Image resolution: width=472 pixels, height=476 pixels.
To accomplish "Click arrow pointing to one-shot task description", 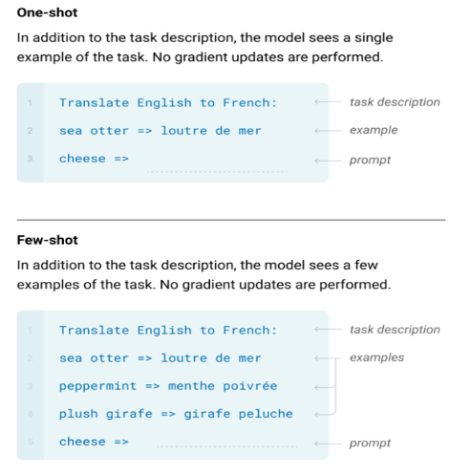I will (328, 102).
